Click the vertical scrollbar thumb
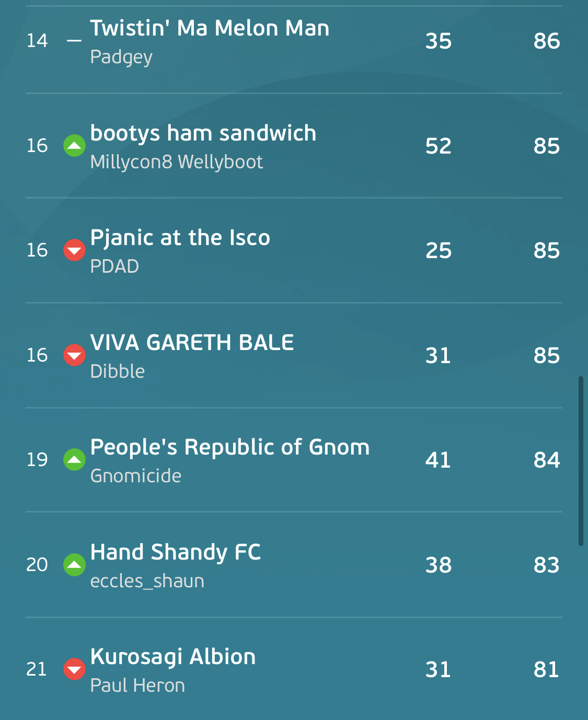 [x=581, y=461]
